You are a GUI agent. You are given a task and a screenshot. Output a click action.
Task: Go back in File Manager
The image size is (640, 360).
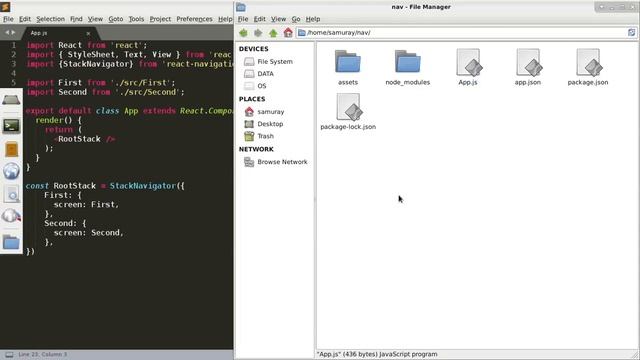pos(243,33)
